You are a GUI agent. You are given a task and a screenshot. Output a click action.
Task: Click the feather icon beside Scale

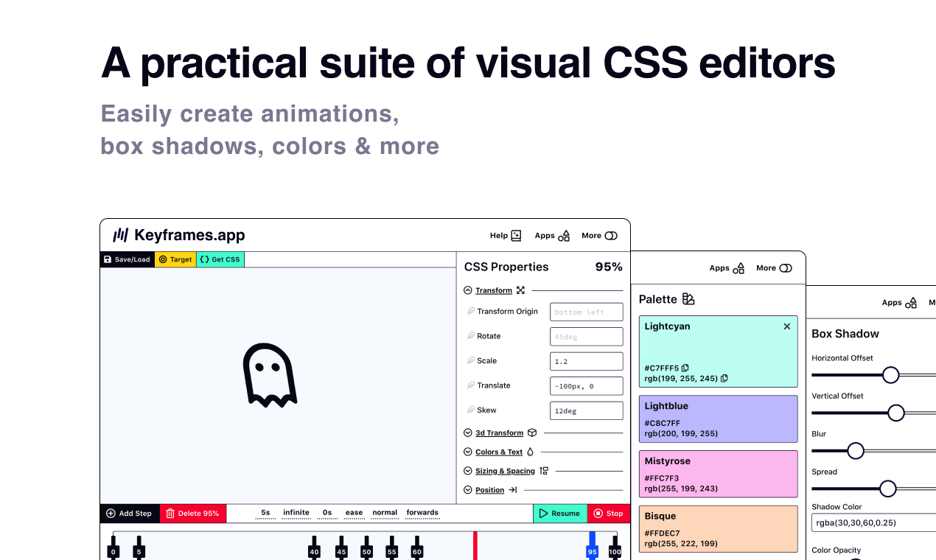pyautogui.click(x=471, y=360)
